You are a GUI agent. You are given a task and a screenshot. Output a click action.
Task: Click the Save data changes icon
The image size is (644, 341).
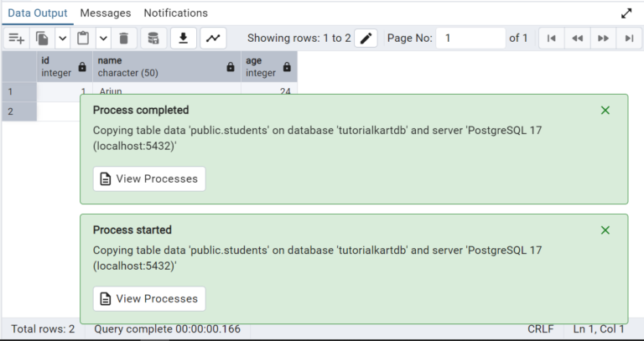pyautogui.click(x=153, y=39)
